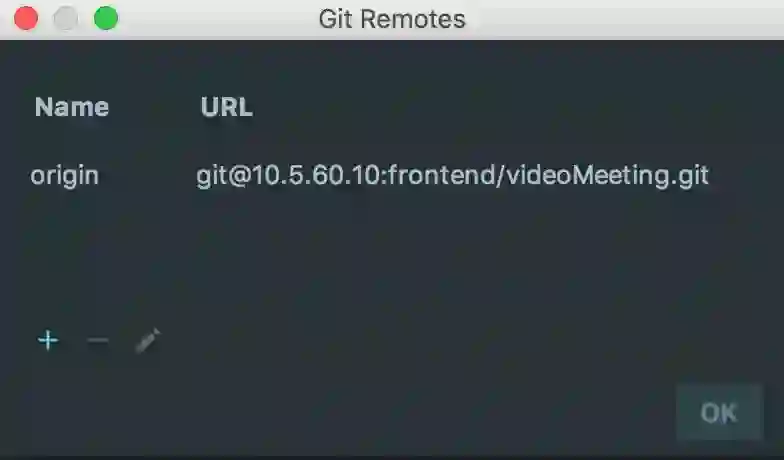Highlight the frontend/videoMeeting.git path text
Screen dimensions: 784x460
point(548,176)
